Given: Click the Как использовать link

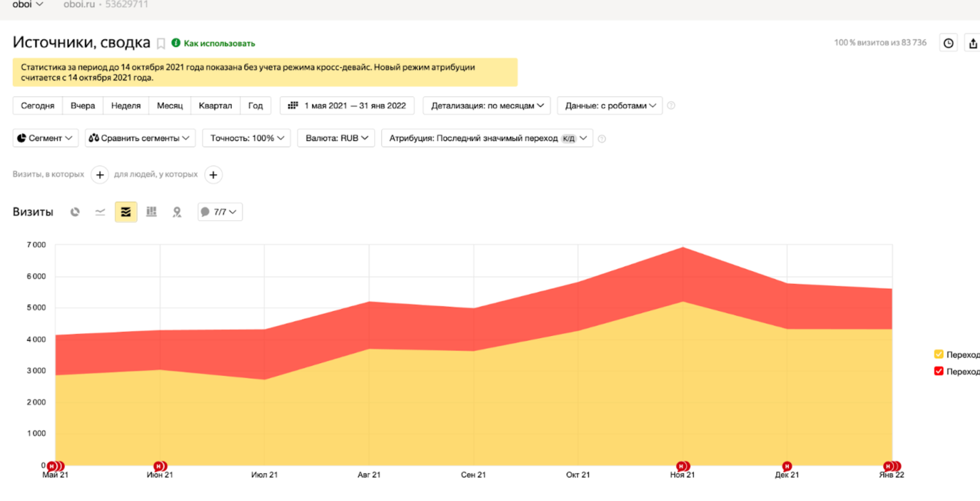Looking at the screenshot, I should coord(219,43).
